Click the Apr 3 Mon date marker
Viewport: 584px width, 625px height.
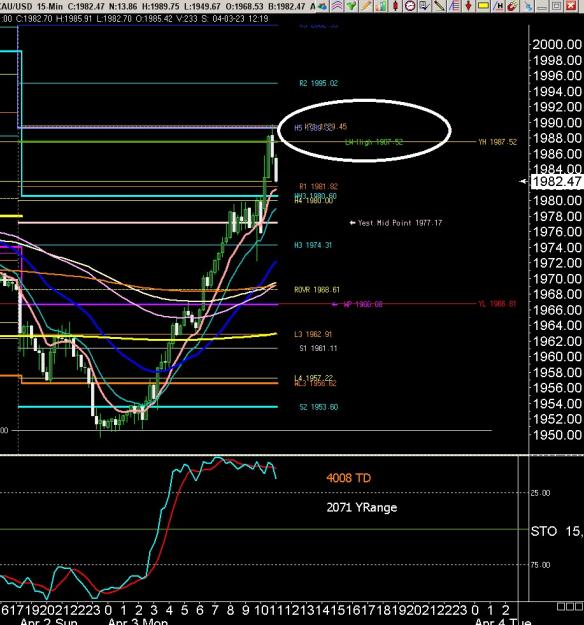pyautogui.click(x=138, y=621)
